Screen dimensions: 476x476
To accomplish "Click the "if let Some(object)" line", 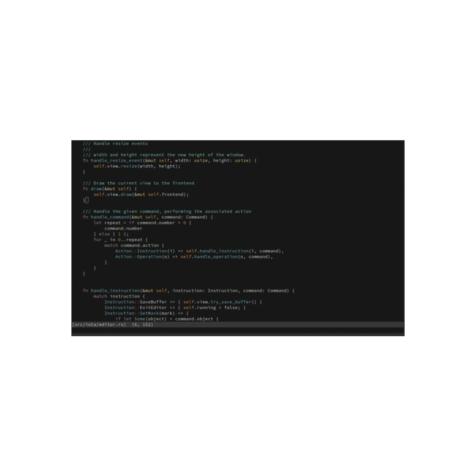I will coord(167,319).
